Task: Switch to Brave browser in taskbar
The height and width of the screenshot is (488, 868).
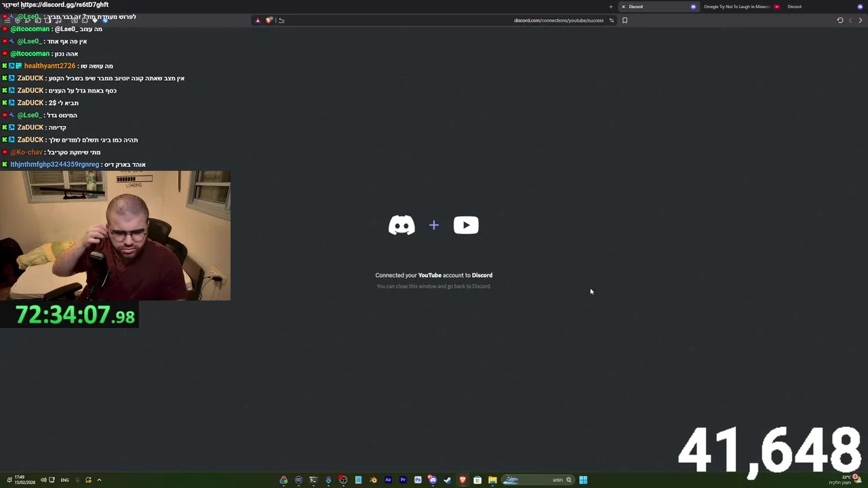Action: (x=462, y=480)
